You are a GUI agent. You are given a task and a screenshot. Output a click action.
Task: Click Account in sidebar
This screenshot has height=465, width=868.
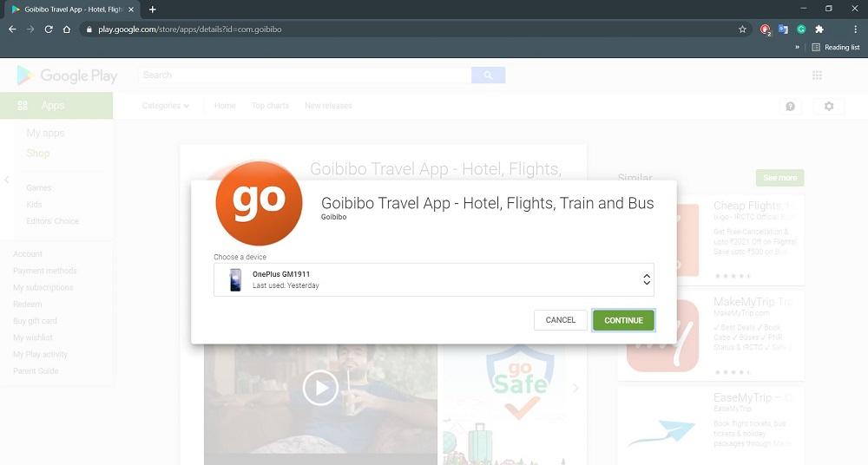pos(28,254)
